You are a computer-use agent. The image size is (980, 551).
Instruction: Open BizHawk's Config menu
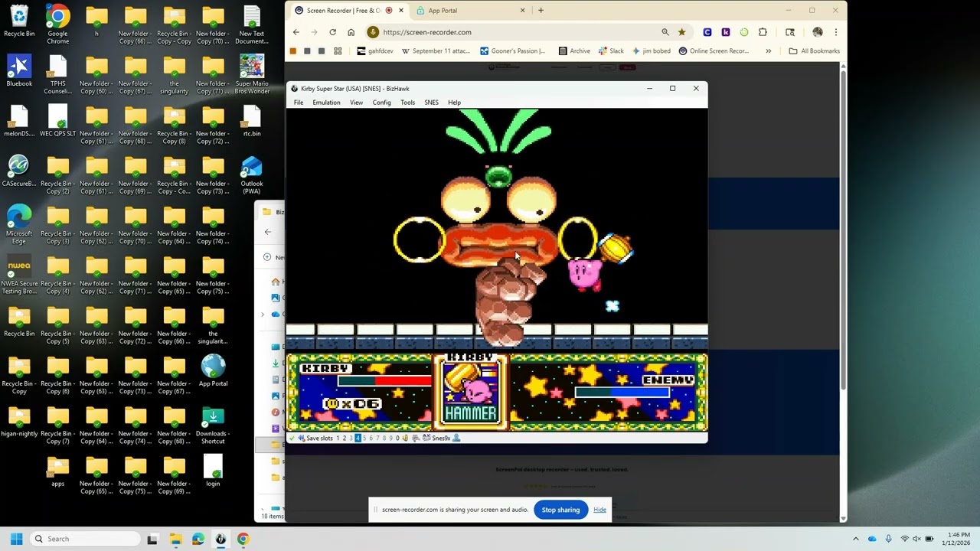381,103
